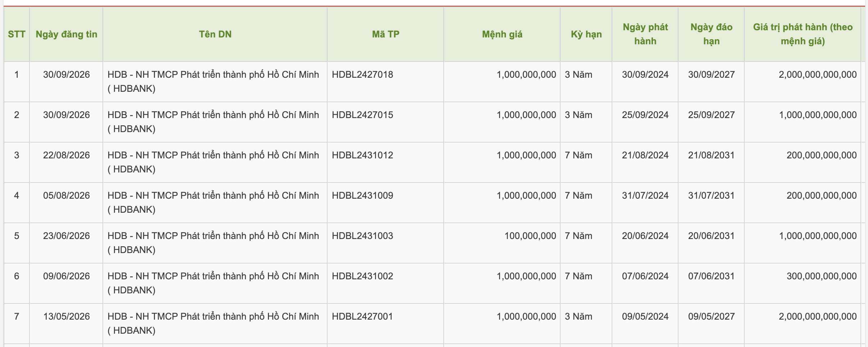Click the Tên DN column header
The width and height of the screenshot is (868, 347).
(x=215, y=34)
